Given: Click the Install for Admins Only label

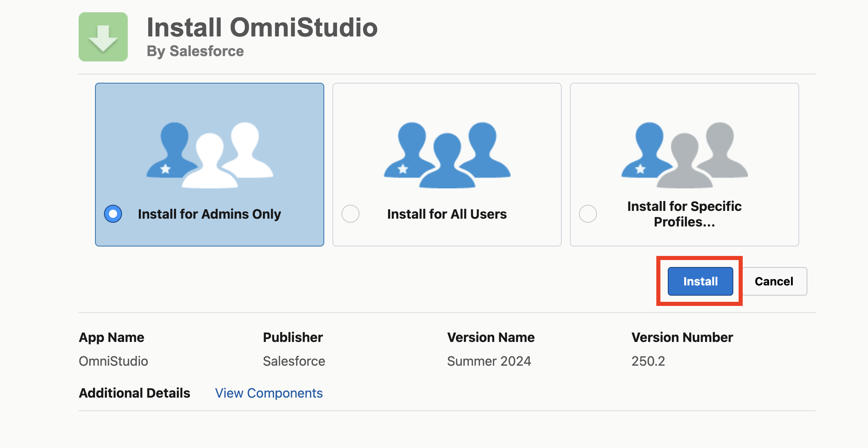Looking at the screenshot, I should point(209,214).
